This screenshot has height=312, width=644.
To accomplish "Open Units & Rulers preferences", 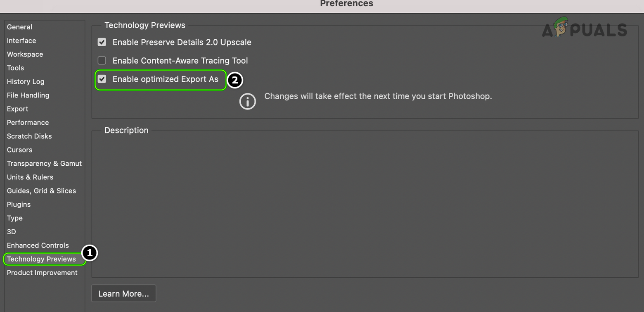I will click(x=30, y=177).
